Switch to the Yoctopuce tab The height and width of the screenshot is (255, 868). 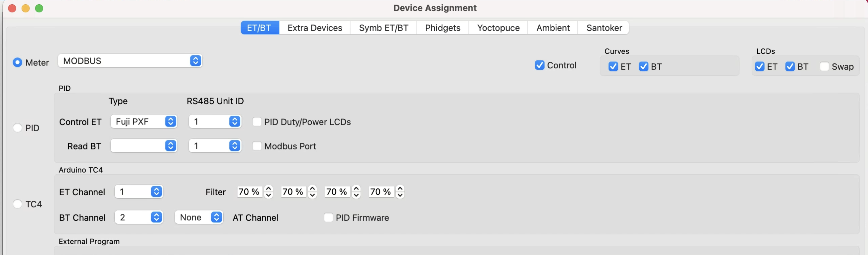[498, 28]
